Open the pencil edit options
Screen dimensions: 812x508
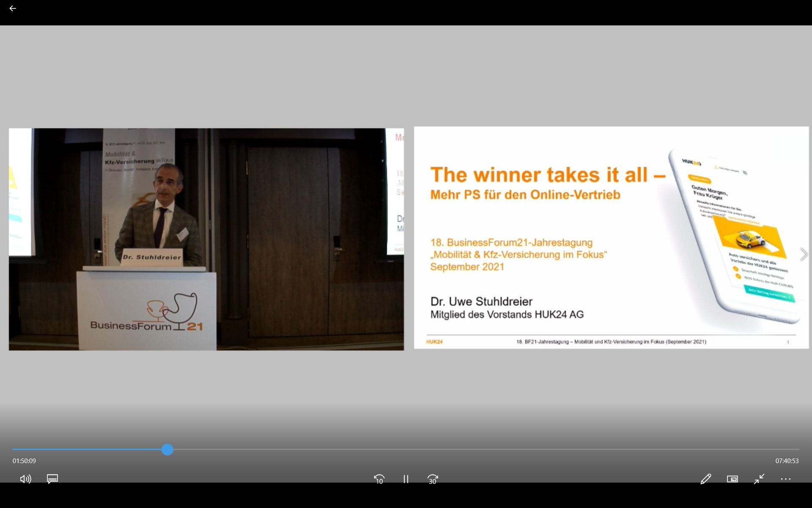(705, 479)
